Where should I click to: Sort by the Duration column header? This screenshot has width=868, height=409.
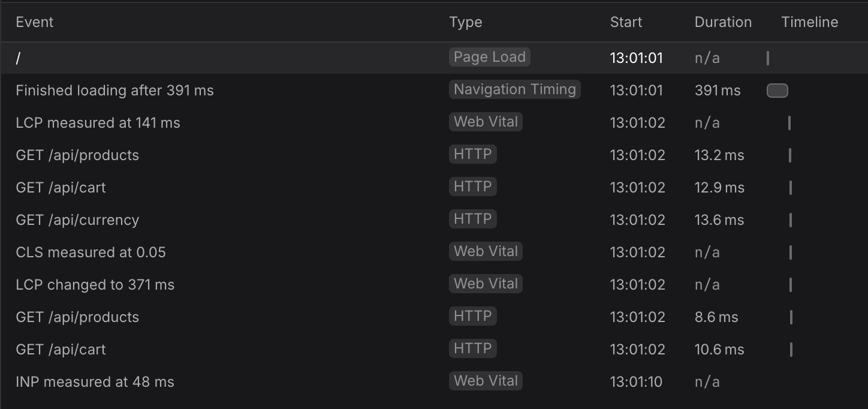click(x=723, y=22)
